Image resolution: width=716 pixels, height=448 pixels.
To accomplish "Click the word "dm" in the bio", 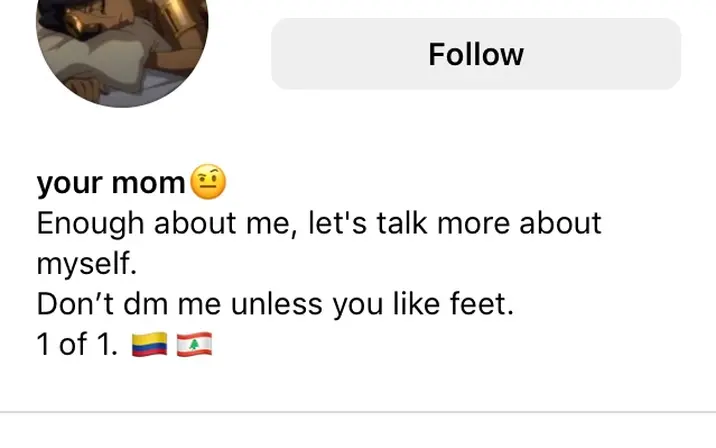I will point(146,304).
